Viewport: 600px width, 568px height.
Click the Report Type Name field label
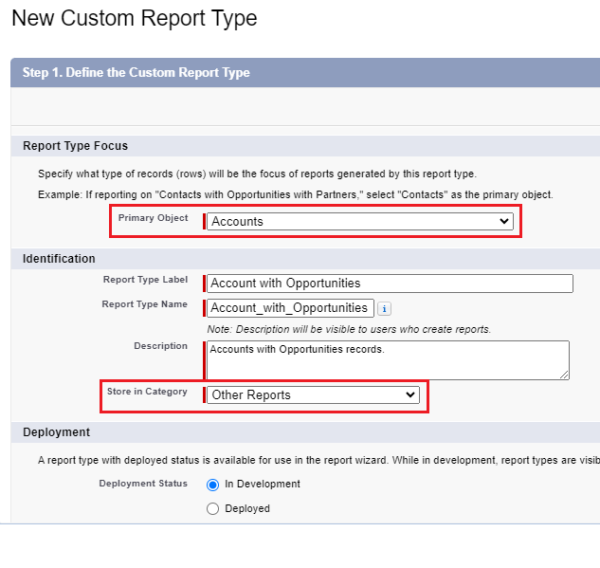click(144, 304)
